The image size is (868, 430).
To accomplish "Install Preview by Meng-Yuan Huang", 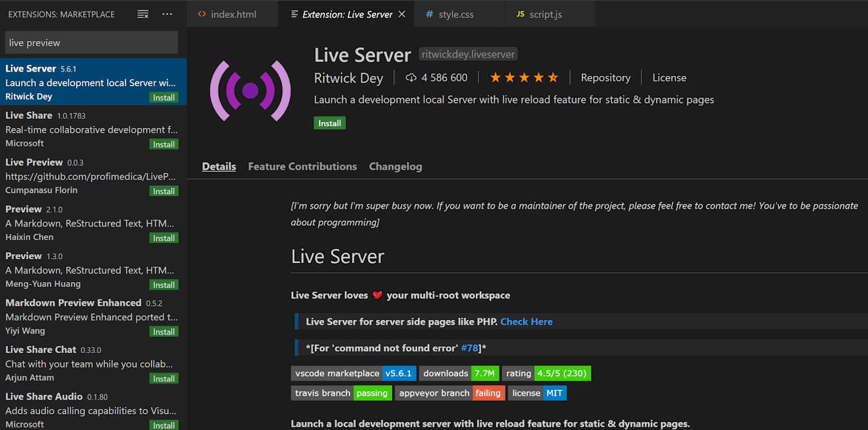I will coord(164,285).
